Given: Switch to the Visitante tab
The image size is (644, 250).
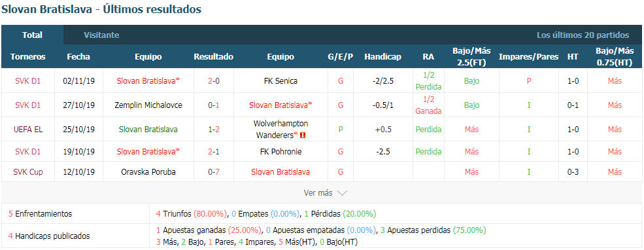Looking at the screenshot, I should coord(101,35).
